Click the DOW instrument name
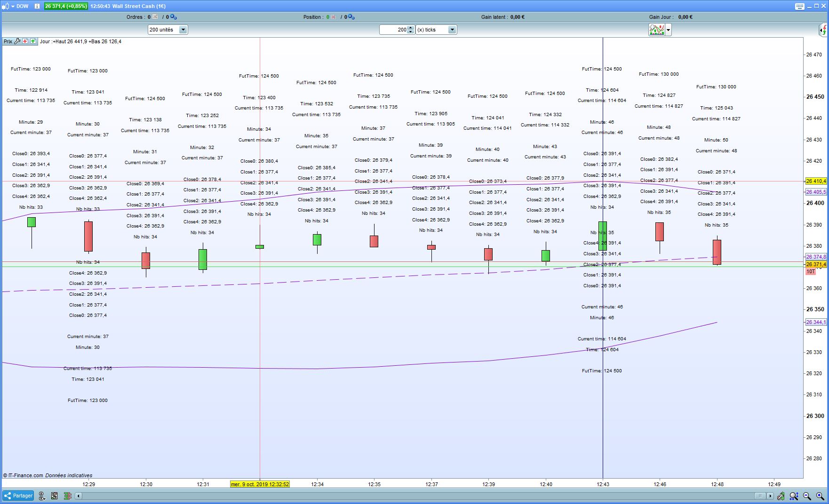The width and height of the screenshot is (829, 504). click(22, 6)
